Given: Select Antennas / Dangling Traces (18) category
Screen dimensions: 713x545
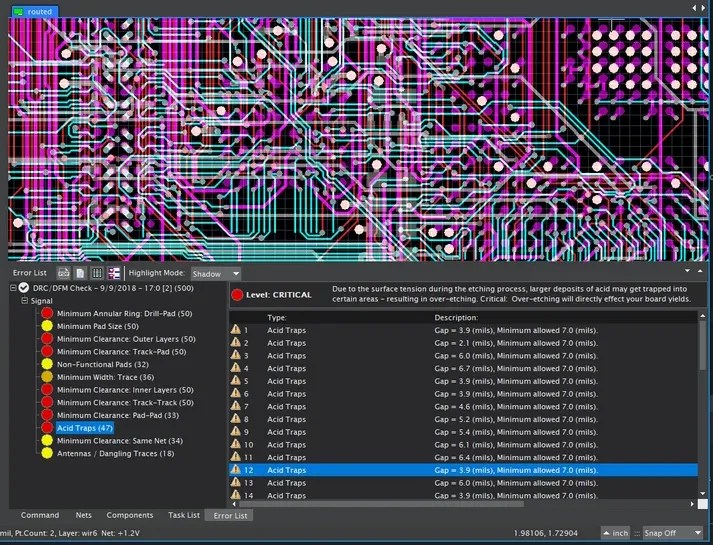Looking at the screenshot, I should pyautogui.click(x=115, y=453).
